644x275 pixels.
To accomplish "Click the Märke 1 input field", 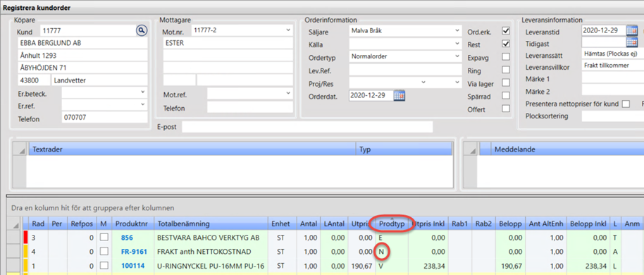I will pos(612,78).
